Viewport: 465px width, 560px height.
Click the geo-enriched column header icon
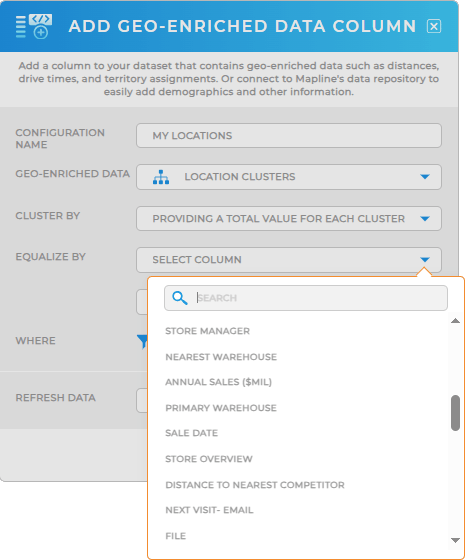34,26
